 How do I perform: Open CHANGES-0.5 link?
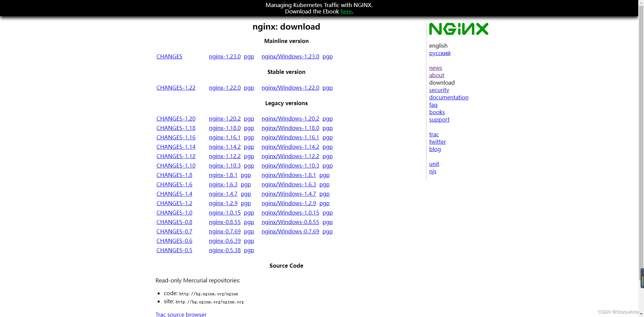[x=174, y=250]
